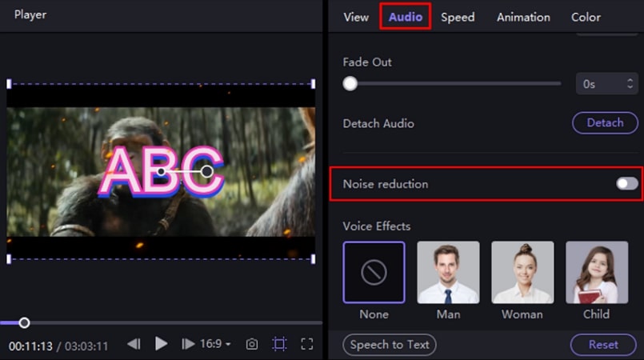
Task: Switch to the View tab
Action: (356, 18)
